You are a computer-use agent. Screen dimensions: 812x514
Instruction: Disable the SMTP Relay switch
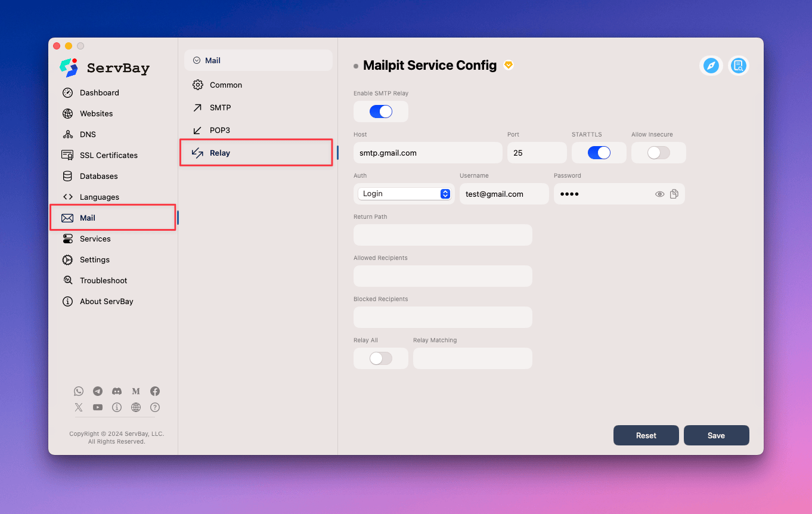click(381, 112)
